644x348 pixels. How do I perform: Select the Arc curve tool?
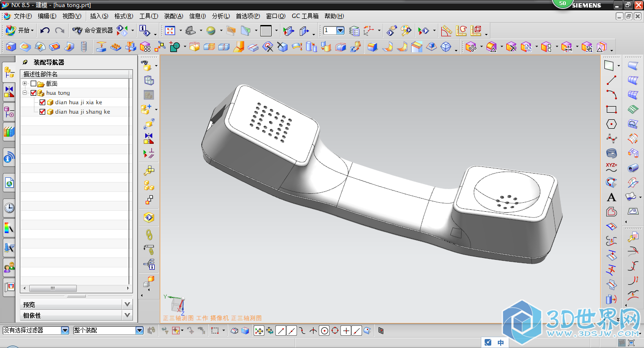[611, 94]
